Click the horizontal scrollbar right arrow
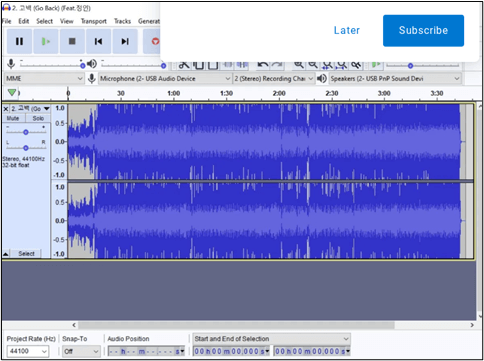This screenshot has width=484, height=361. [472, 325]
